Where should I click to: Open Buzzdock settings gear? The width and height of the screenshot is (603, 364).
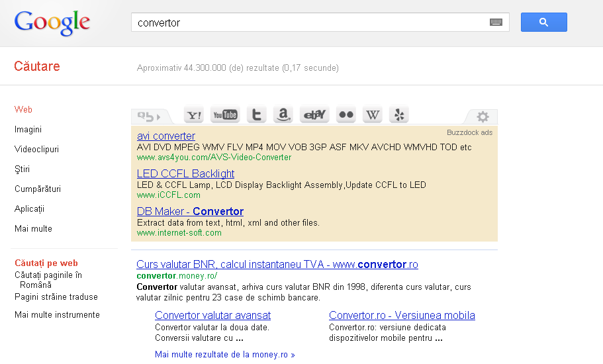(x=483, y=116)
